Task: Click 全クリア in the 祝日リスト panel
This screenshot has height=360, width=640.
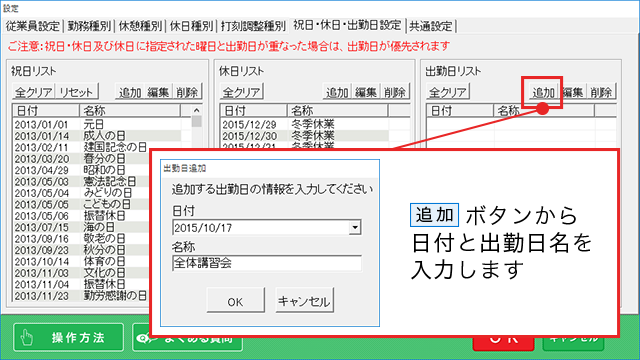Action: (x=33, y=92)
